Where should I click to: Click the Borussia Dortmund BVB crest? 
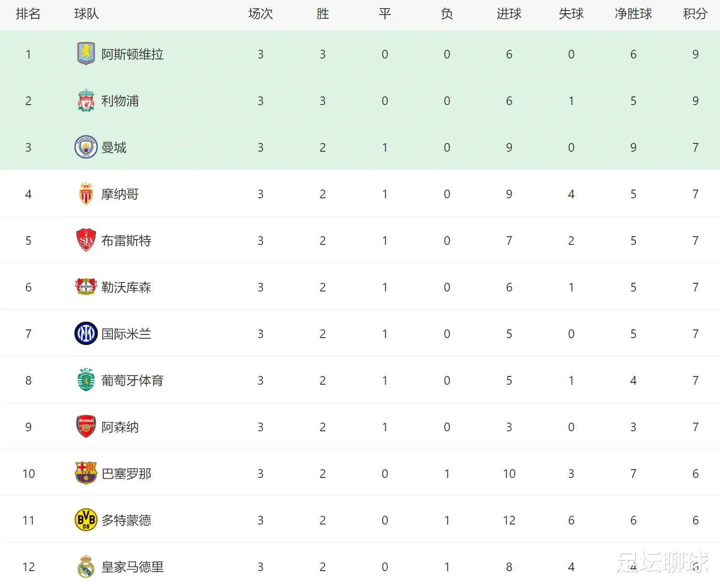click(86, 520)
